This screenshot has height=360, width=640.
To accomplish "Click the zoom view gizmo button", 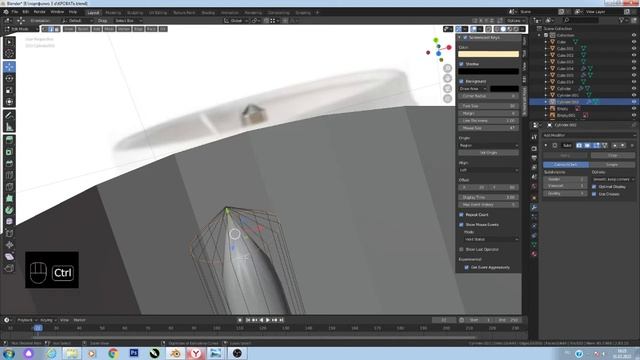I will click(448, 68).
